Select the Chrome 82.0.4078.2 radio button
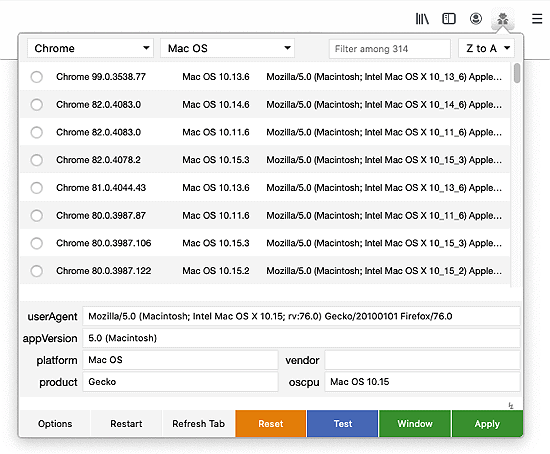 36,160
